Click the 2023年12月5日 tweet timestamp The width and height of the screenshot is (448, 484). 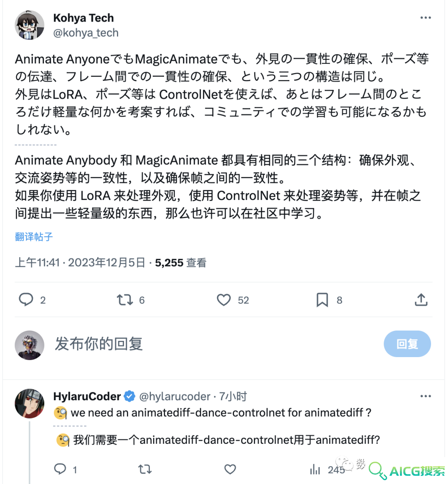107,263
